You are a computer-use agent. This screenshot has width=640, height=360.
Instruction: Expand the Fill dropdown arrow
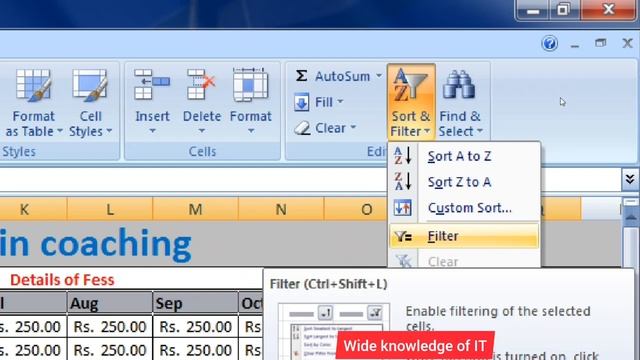pos(340,102)
